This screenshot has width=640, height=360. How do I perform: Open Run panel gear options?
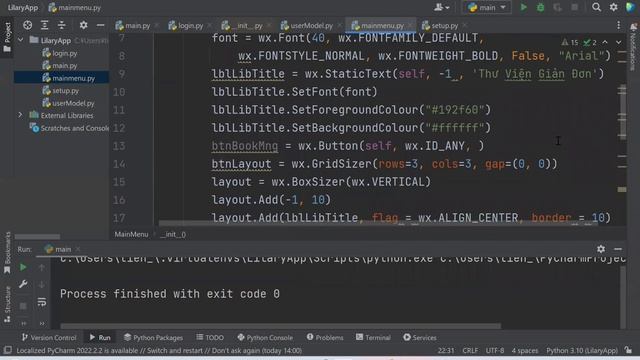pyautogui.click(x=601, y=249)
